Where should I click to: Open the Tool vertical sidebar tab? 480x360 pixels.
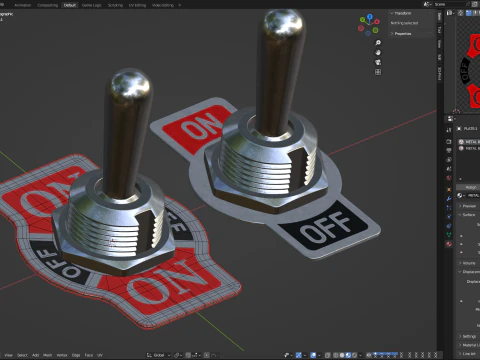click(x=440, y=30)
